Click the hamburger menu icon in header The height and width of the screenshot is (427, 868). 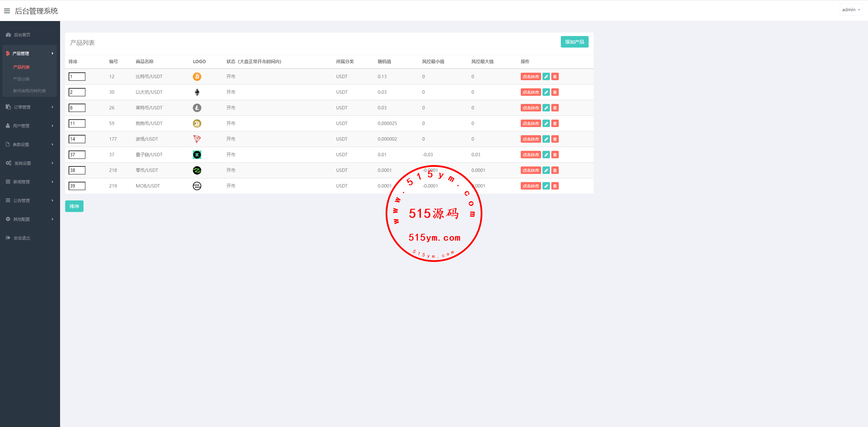[7, 11]
